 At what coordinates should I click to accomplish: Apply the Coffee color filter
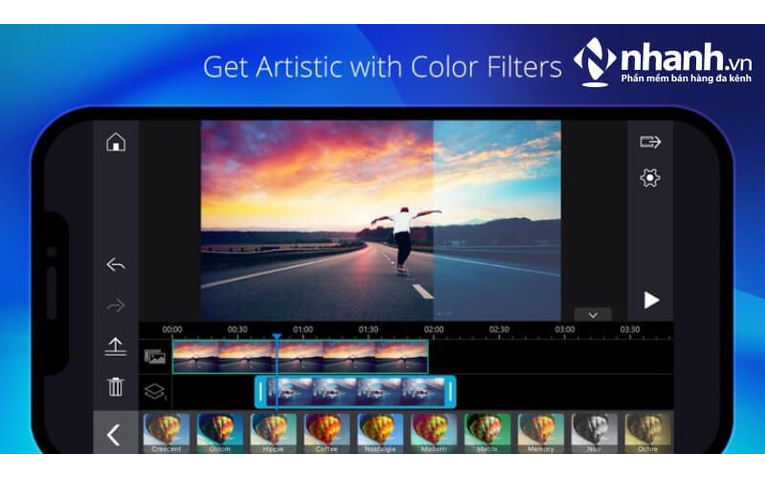click(x=327, y=433)
